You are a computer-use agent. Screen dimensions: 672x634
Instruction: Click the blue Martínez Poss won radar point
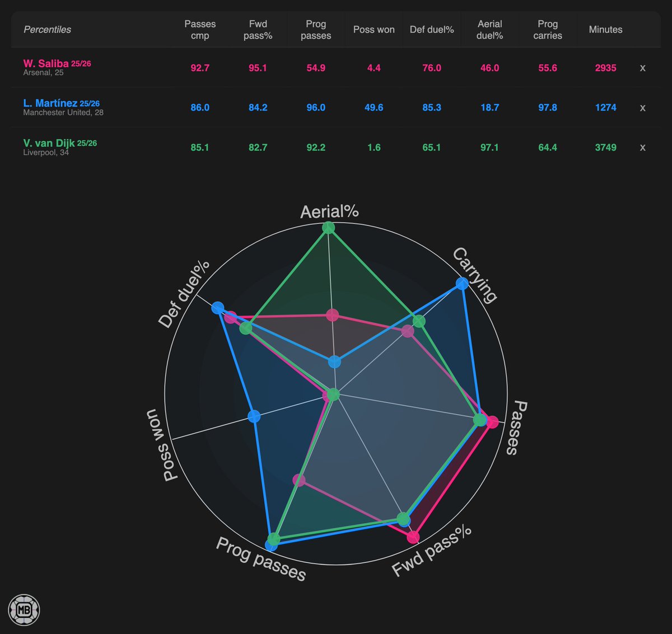(254, 416)
